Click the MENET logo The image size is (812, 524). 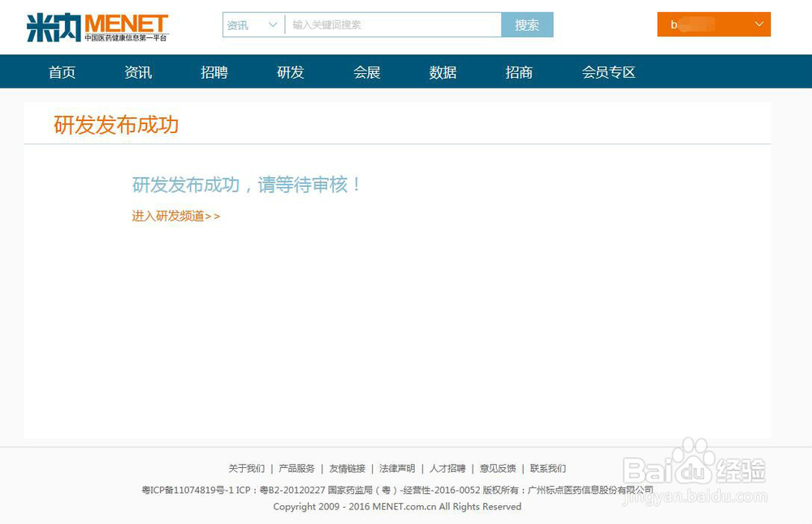126,22
